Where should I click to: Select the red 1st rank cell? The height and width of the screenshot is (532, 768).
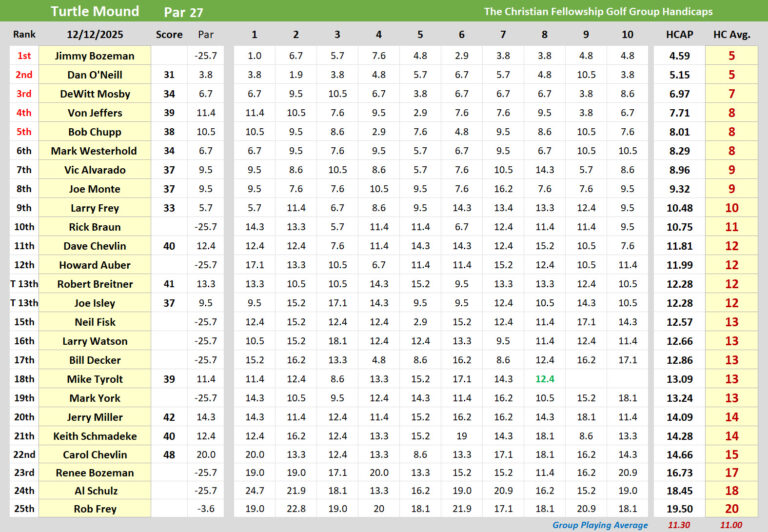pos(24,56)
